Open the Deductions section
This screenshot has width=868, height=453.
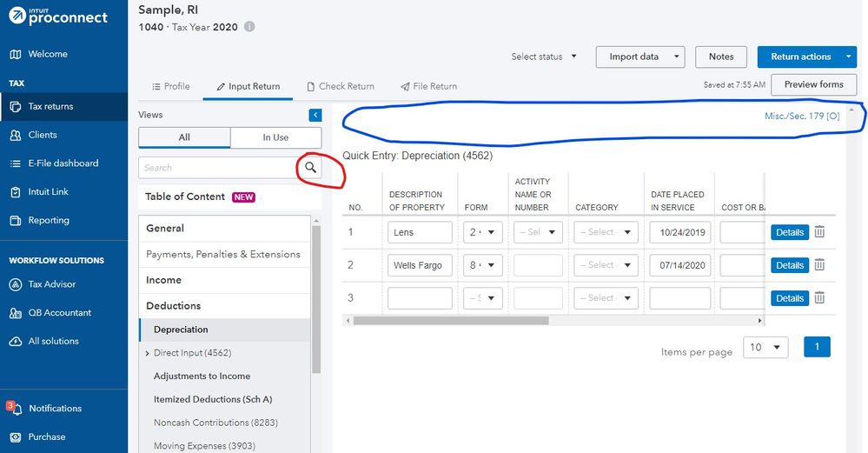224,306
